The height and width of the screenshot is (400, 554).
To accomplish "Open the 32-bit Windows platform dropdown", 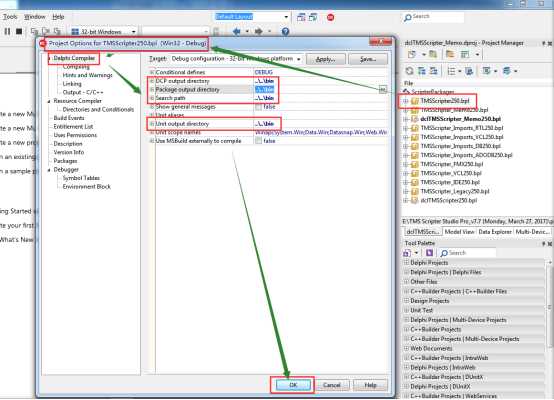I will point(134,32).
